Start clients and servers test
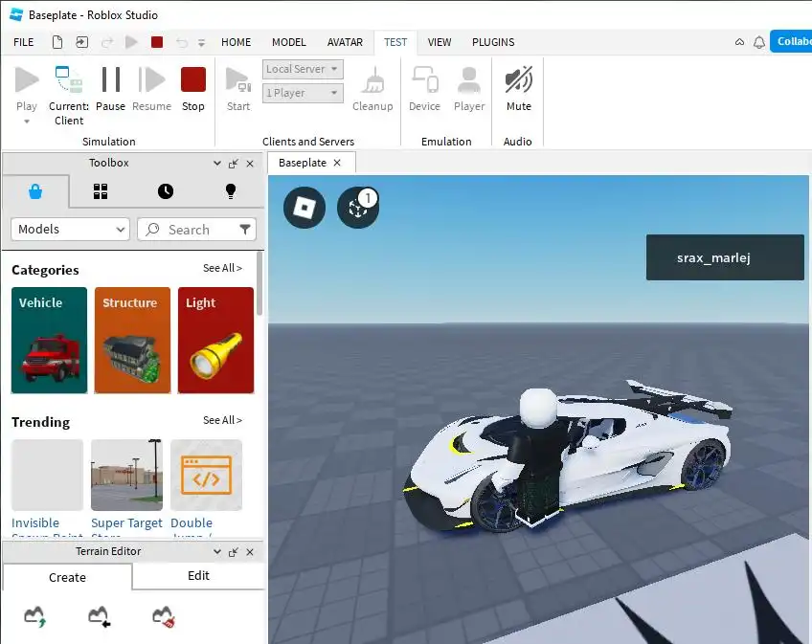 pyautogui.click(x=238, y=89)
